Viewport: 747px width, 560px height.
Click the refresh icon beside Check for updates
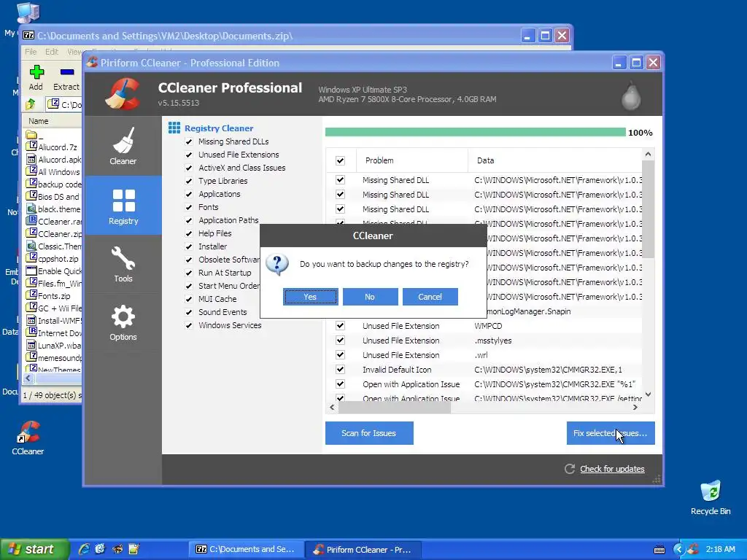coord(570,469)
